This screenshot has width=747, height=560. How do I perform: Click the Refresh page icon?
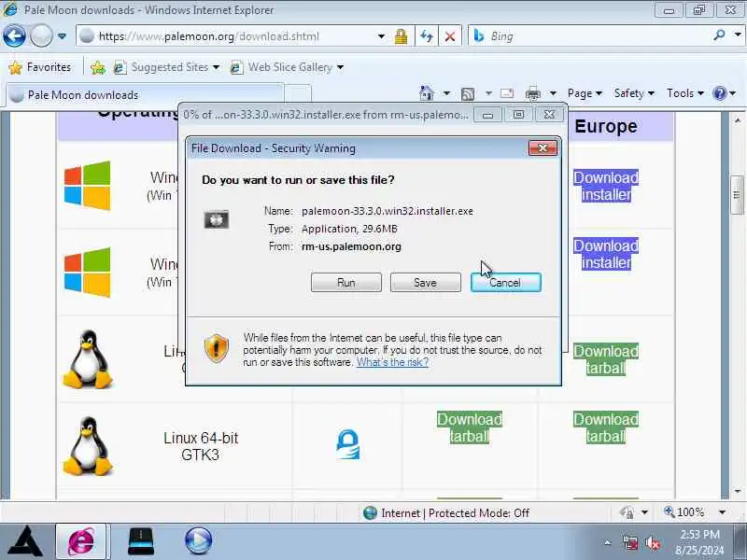pos(427,36)
